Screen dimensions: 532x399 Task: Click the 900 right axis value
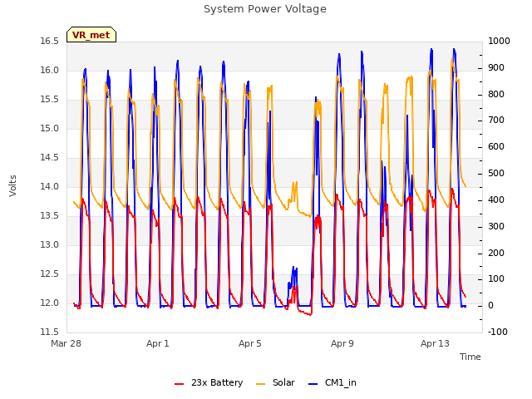pyautogui.click(x=496, y=68)
